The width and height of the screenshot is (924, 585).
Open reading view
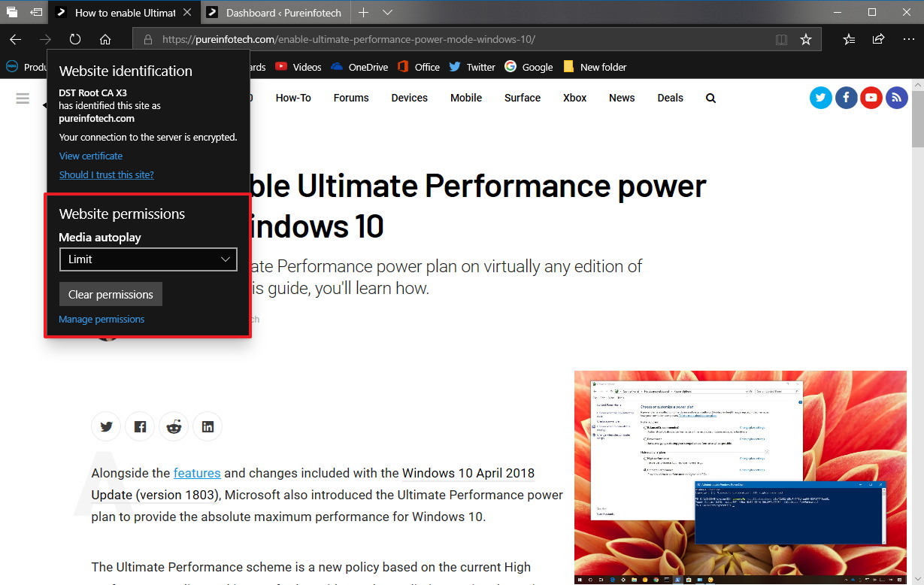pyautogui.click(x=782, y=39)
